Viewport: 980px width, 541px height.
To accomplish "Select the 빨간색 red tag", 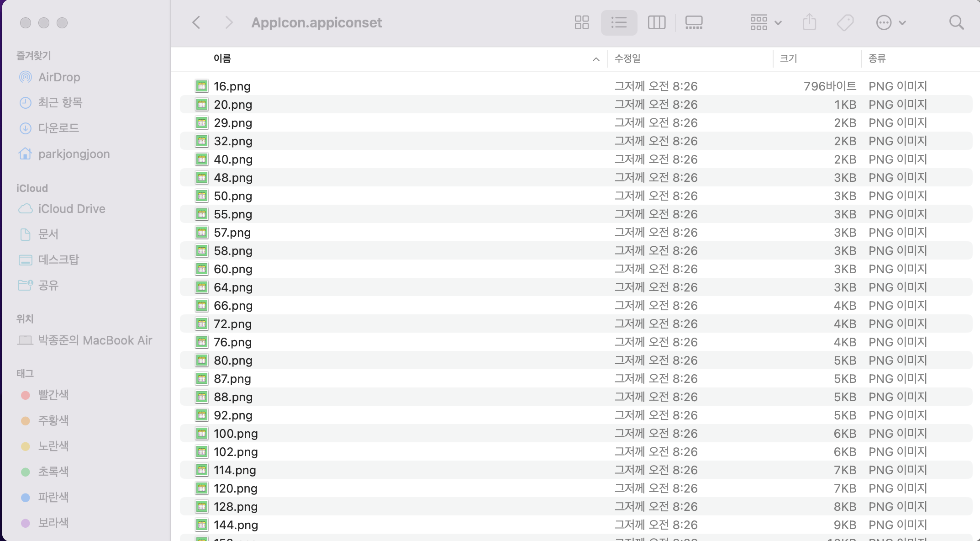I will coord(53,395).
